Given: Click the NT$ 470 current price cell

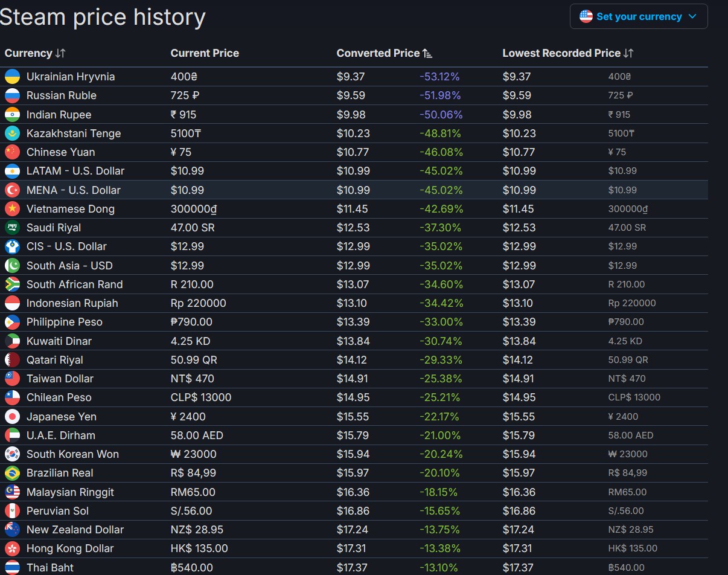Looking at the screenshot, I should coord(193,379).
